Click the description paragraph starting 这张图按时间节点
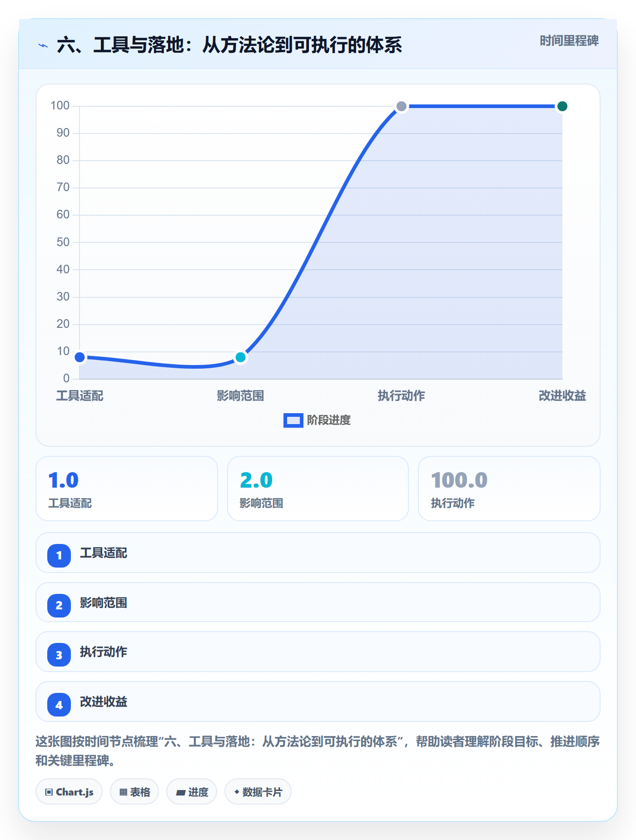The image size is (636, 840). point(318,751)
